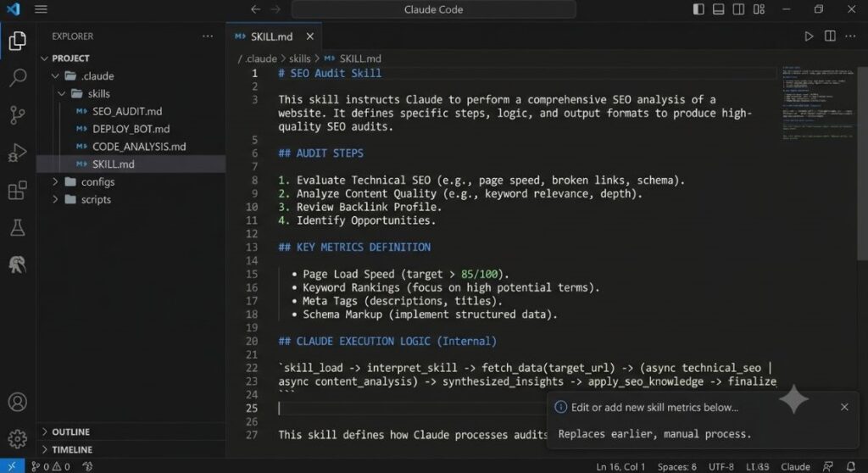Open the Manage gear settings

coord(18,438)
